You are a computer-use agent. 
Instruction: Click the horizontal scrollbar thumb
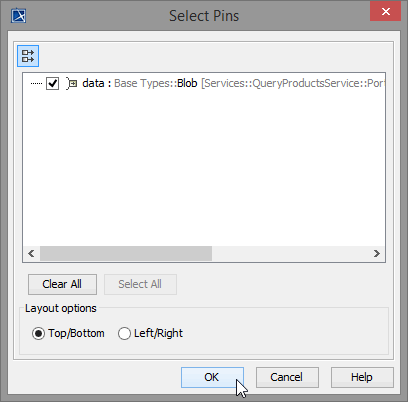[126, 254]
